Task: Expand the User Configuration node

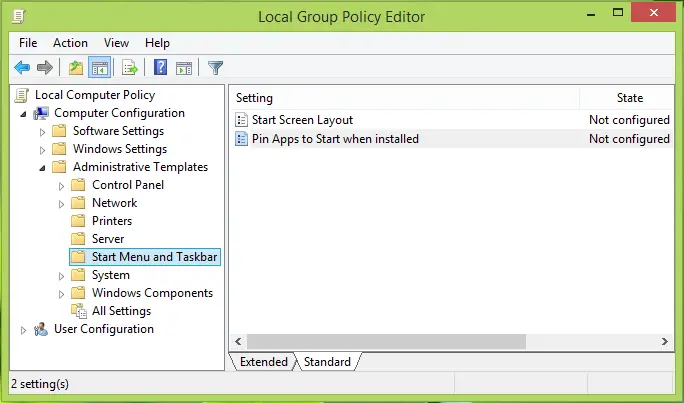Action: [23, 330]
